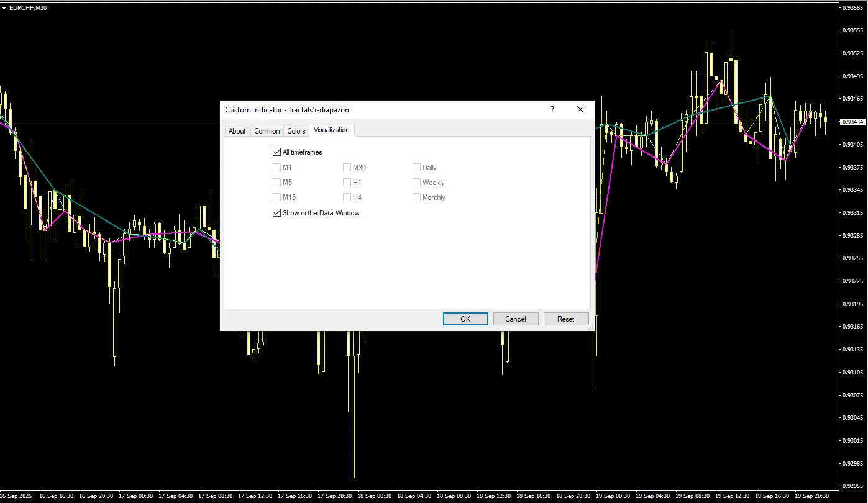Image resolution: width=868 pixels, height=503 pixels.
Task: Disable Show in the Data Window
Action: (276, 213)
